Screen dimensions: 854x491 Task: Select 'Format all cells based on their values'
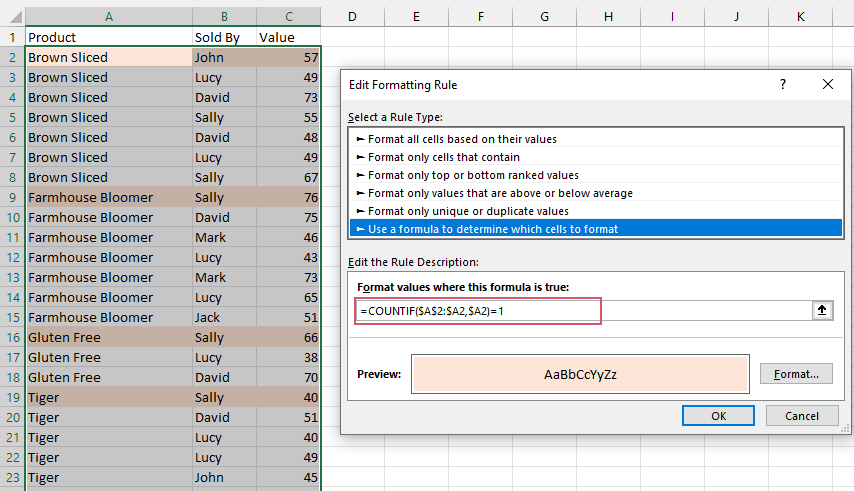coord(462,139)
